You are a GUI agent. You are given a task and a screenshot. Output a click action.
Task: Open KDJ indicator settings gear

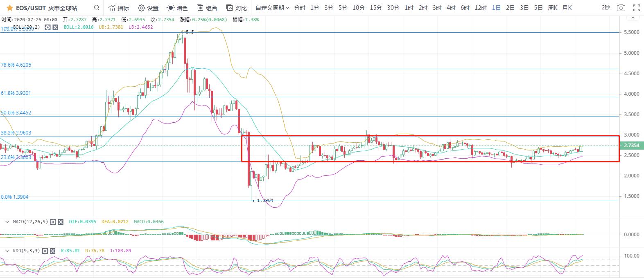[45, 251]
